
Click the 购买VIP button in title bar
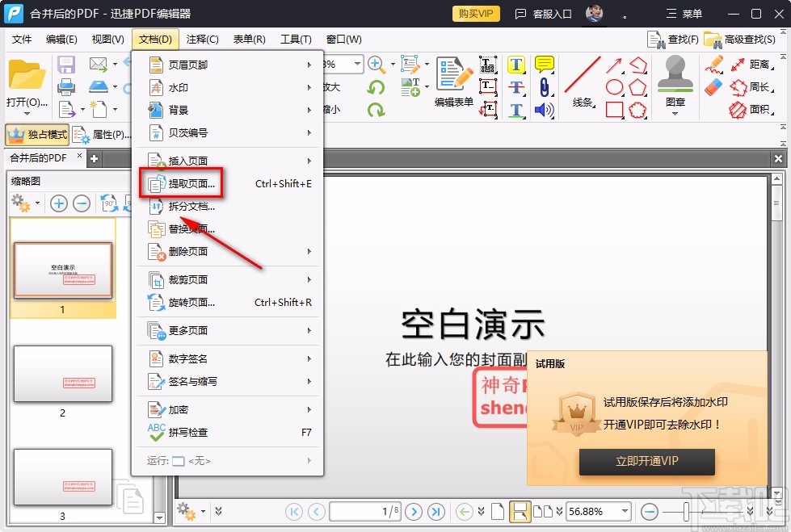[x=475, y=14]
